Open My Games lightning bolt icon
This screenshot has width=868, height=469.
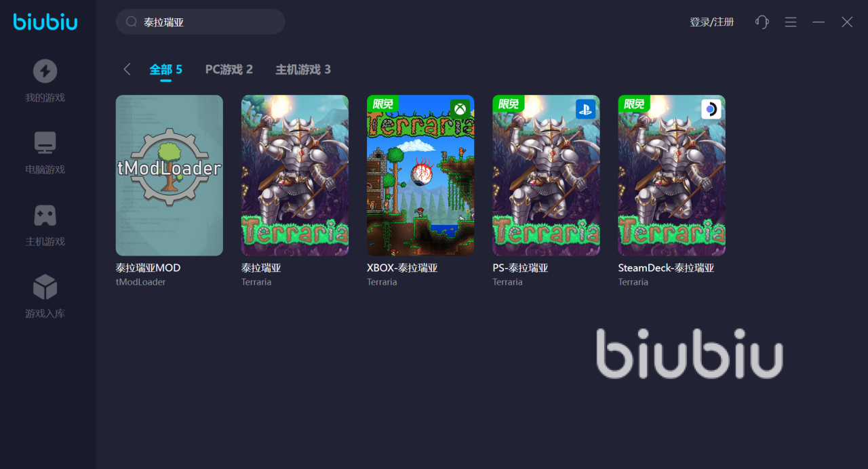pyautogui.click(x=45, y=71)
